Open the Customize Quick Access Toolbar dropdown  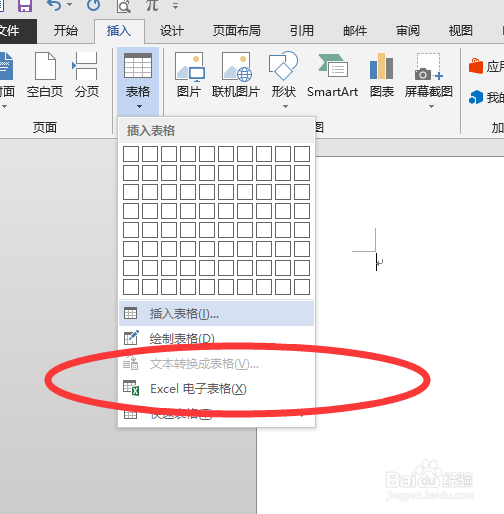coord(175,6)
